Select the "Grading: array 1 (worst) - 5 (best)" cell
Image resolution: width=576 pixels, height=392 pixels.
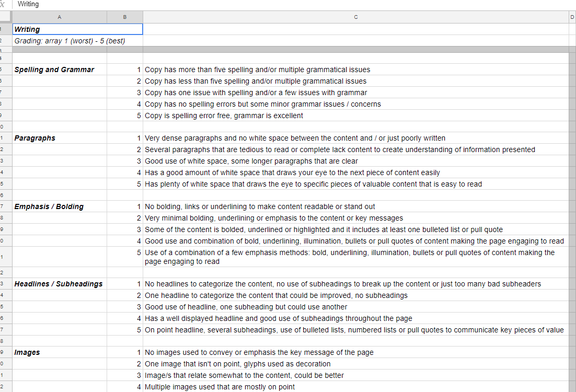click(70, 41)
